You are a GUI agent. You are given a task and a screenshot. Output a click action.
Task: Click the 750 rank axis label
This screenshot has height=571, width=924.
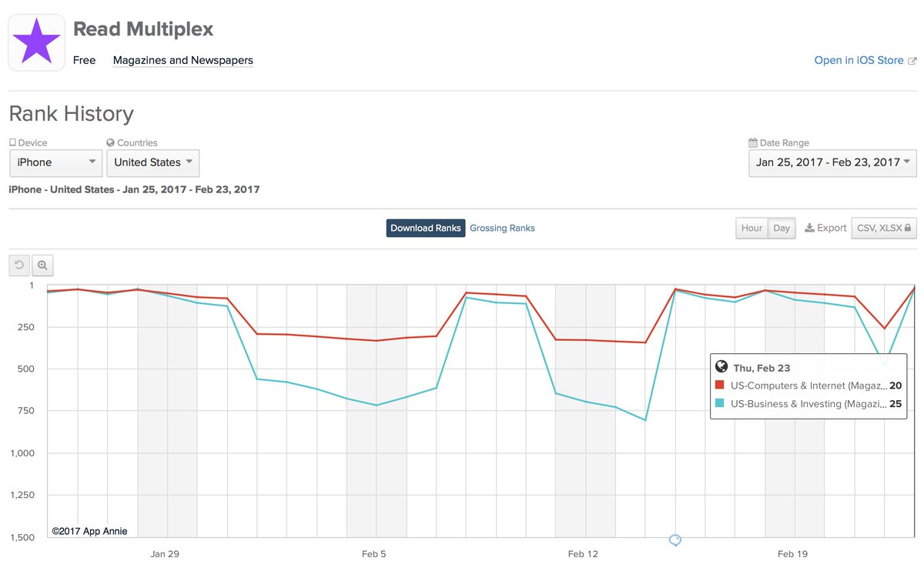pos(25,411)
